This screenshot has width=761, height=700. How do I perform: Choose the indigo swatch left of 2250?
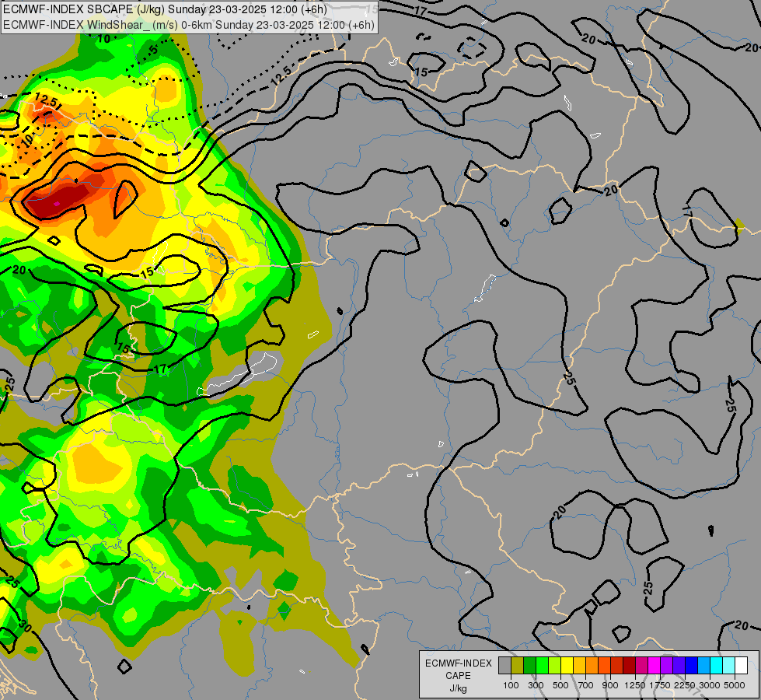[679, 666]
